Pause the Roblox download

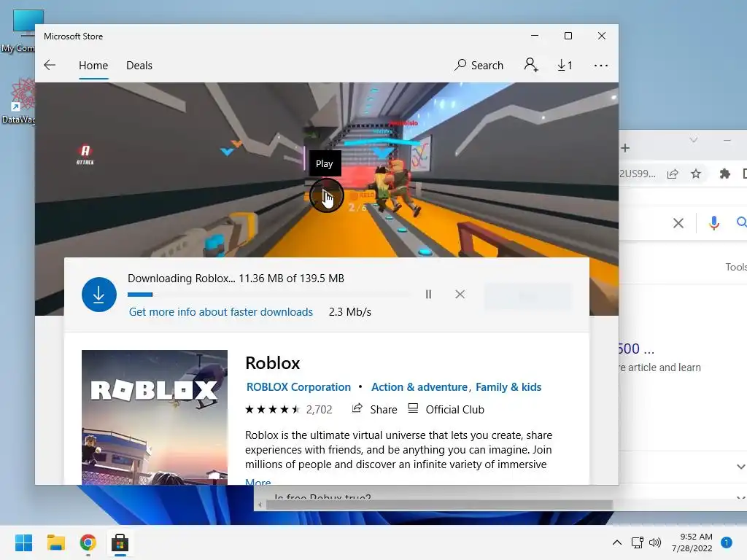[x=428, y=295]
